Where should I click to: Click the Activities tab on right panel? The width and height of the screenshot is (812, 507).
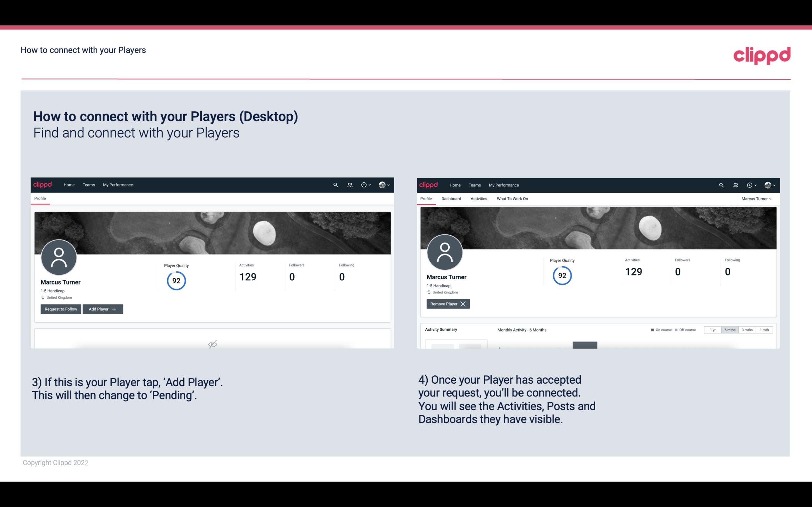(x=479, y=199)
